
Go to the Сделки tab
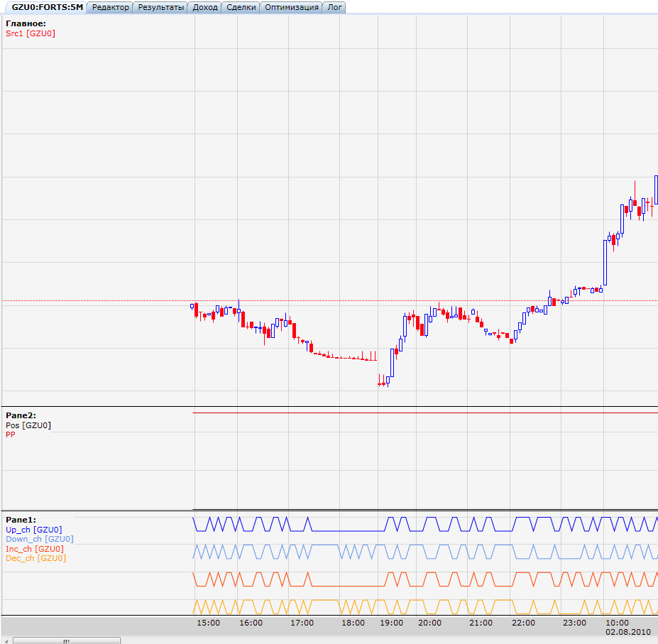(241, 7)
